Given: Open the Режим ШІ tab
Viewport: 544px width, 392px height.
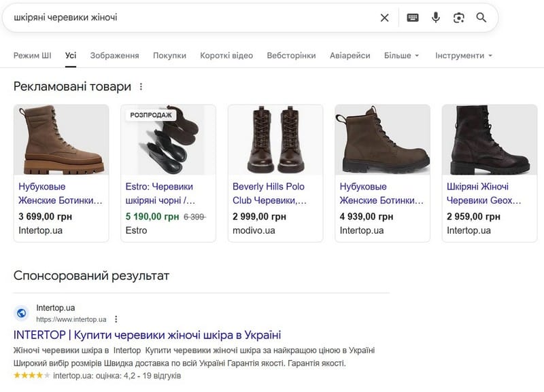Looking at the screenshot, I should (32, 56).
